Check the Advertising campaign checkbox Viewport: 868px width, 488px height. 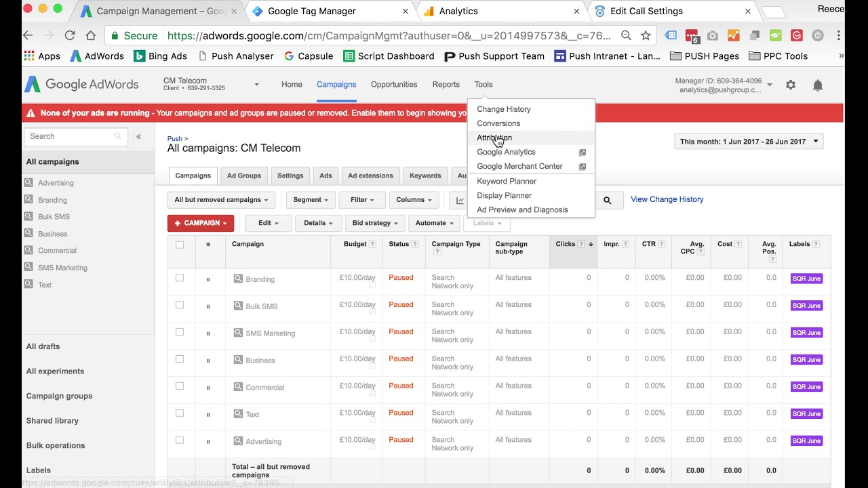click(180, 441)
